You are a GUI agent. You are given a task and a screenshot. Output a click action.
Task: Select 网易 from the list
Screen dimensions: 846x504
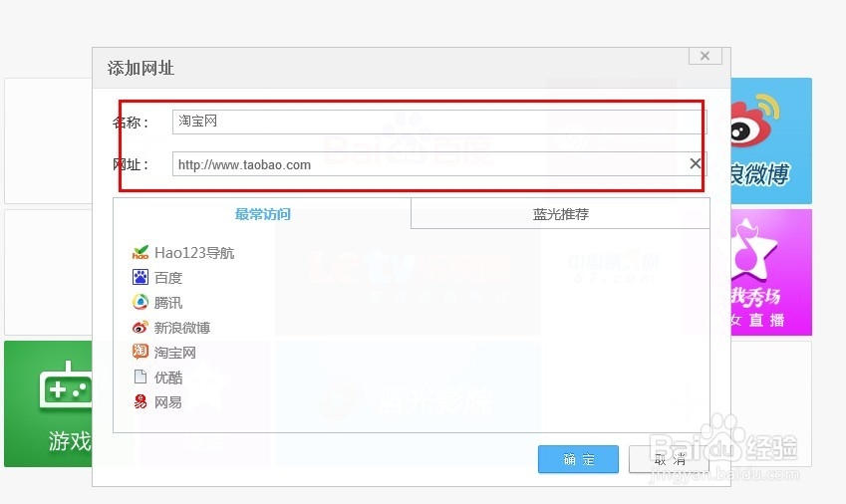[x=168, y=402]
